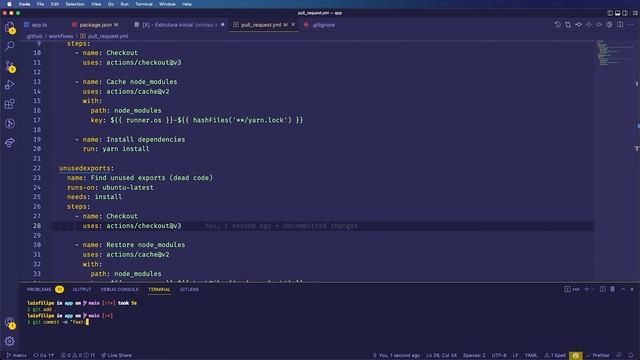Split the editor to the right

point(620,25)
